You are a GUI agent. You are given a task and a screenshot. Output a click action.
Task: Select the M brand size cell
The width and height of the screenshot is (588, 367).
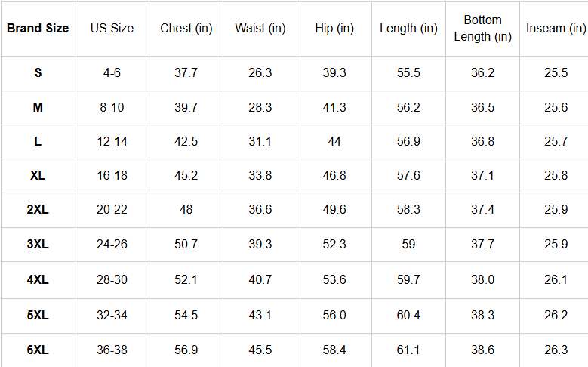(38, 108)
